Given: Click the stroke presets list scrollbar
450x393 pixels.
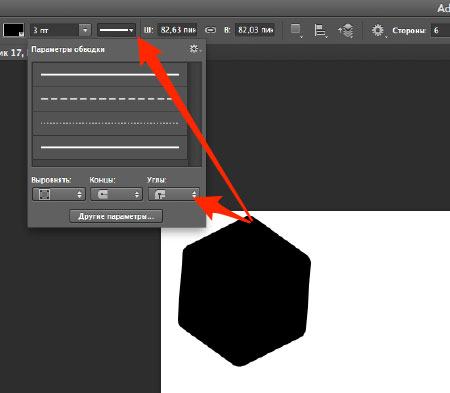Looking at the screenshot, I should (195, 114).
